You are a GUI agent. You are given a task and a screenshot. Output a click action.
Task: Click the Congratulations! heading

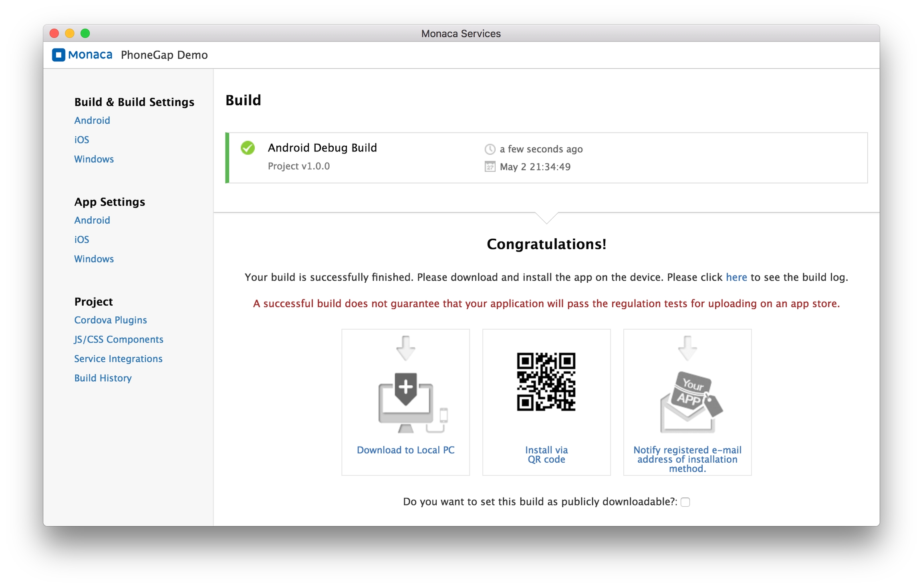point(546,244)
